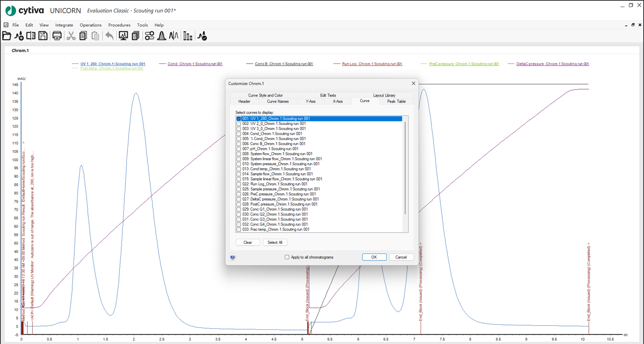Click the fraction columns histogram icon
644x344 pixels.
188,36
